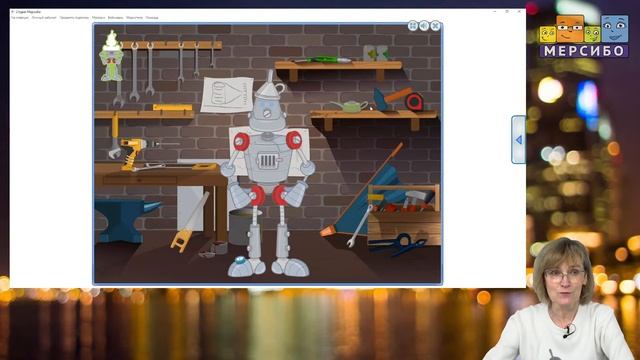This screenshot has height=360, width=640.
Task: Select the yellow ruler on left shelf
Action: pos(172,108)
